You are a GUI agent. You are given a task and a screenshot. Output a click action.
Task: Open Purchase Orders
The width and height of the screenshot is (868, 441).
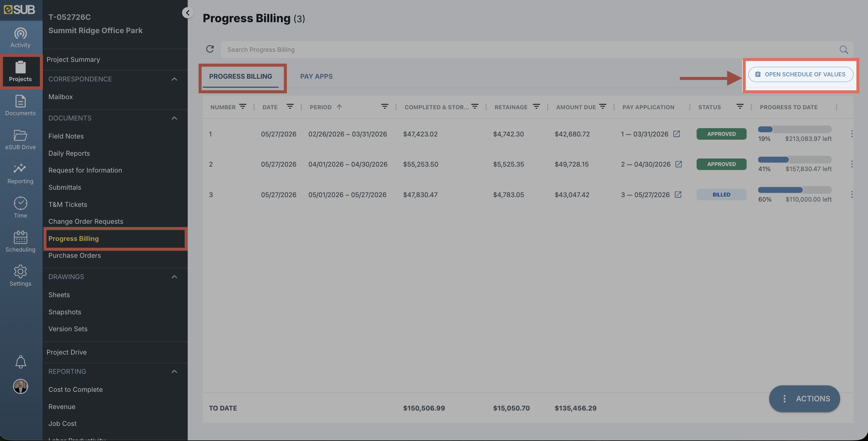point(75,255)
